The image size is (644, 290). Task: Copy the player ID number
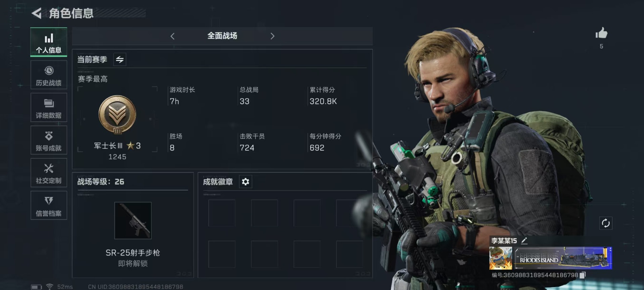583,275
